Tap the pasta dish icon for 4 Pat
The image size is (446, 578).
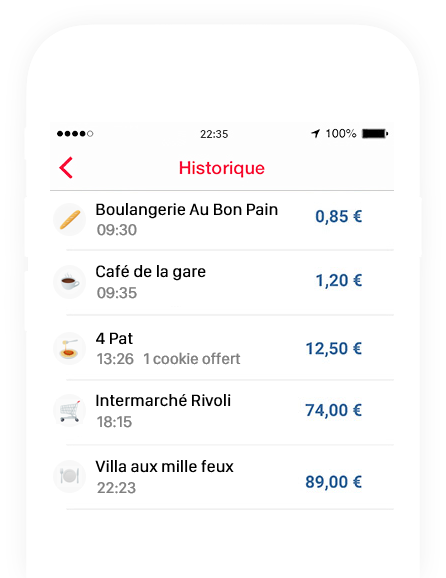point(70,348)
